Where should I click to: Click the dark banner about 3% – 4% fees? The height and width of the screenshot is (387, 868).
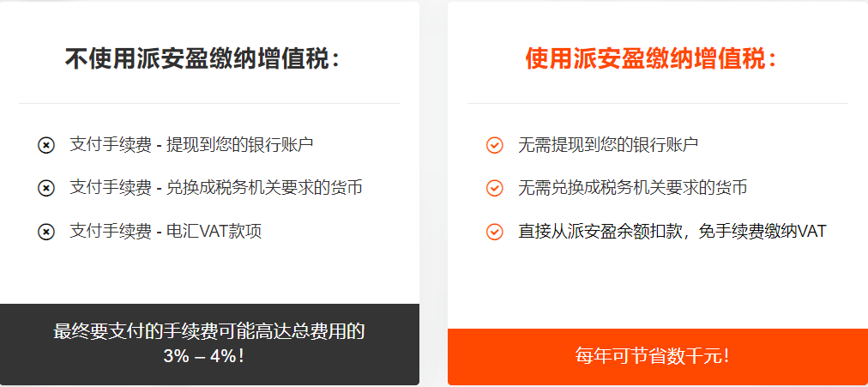click(209, 344)
